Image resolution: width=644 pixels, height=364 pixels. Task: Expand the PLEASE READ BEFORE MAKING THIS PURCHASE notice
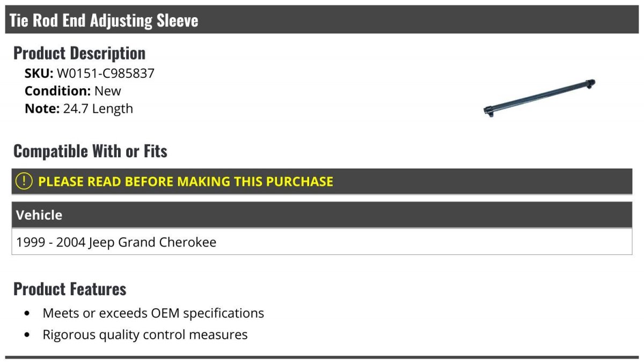[186, 181]
